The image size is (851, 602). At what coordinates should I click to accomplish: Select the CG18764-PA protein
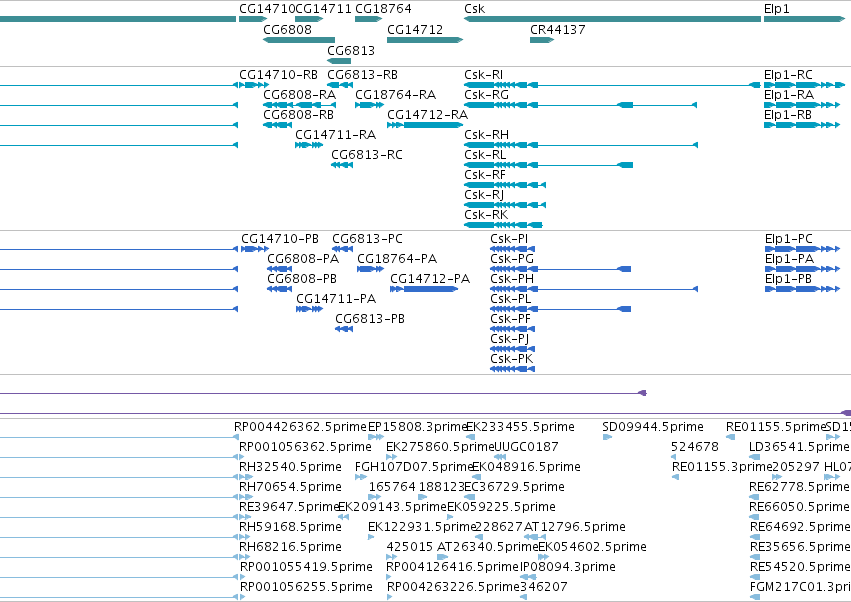tap(371, 269)
